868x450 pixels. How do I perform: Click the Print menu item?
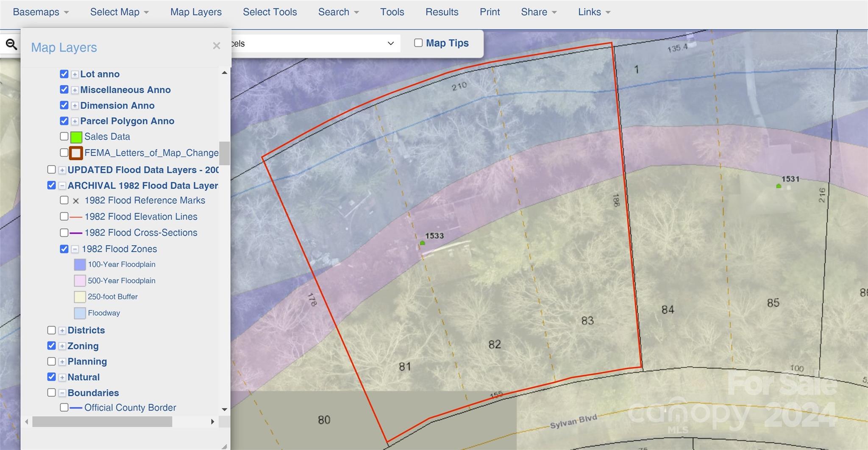pos(490,12)
